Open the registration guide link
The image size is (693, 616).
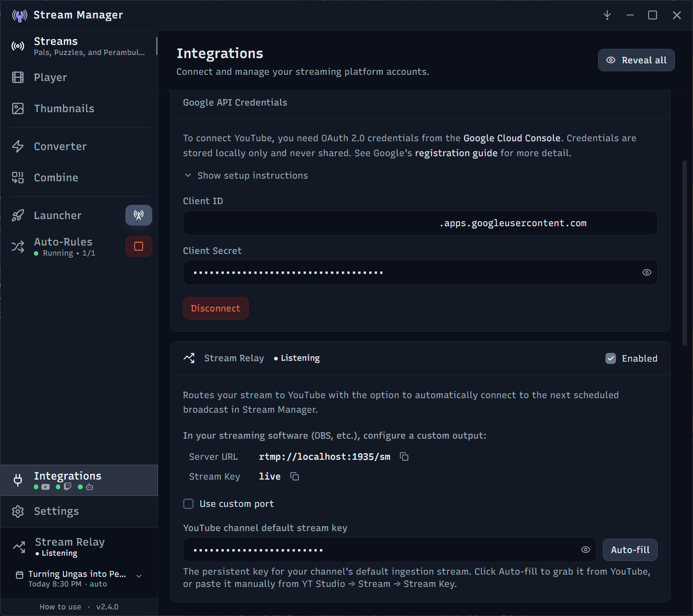tap(456, 153)
